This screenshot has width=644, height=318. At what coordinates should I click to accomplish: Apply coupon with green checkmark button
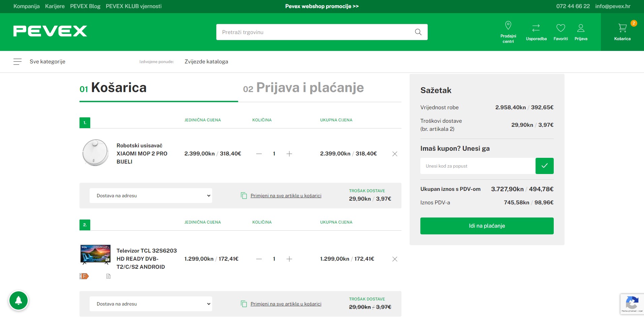(544, 166)
